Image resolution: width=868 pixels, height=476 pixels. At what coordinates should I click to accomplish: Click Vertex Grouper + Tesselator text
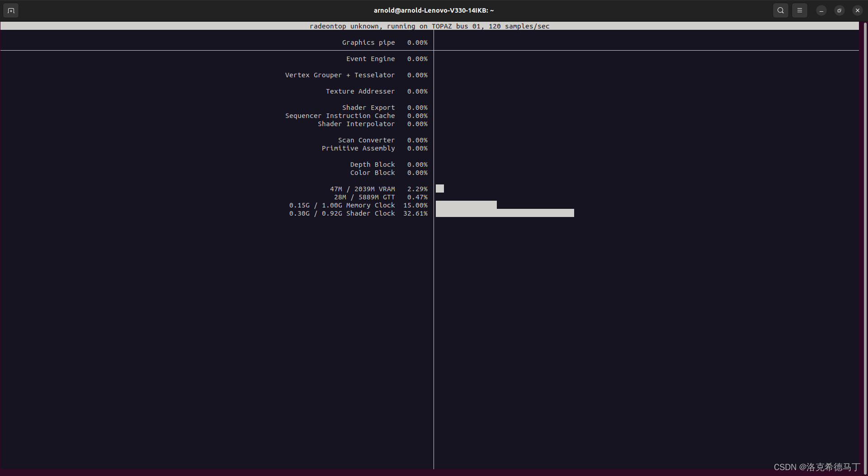click(x=340, y=75)
